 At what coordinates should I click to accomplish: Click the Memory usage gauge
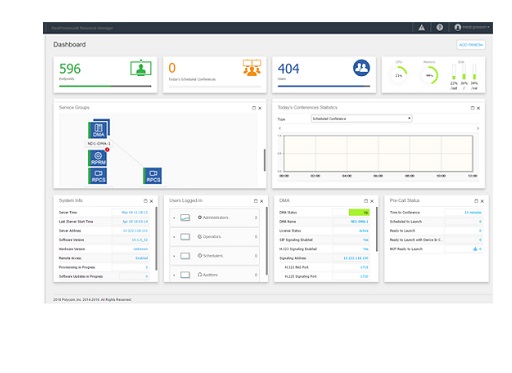pos(429,75)
